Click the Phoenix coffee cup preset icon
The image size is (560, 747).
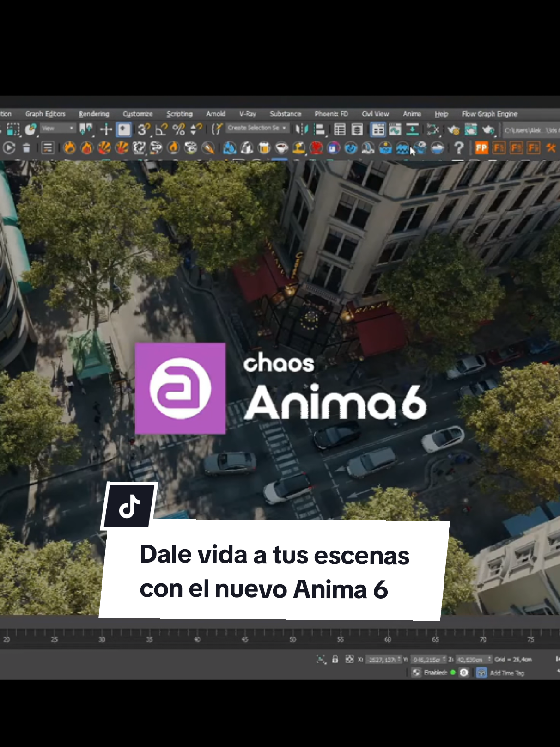tap(281, 148)
